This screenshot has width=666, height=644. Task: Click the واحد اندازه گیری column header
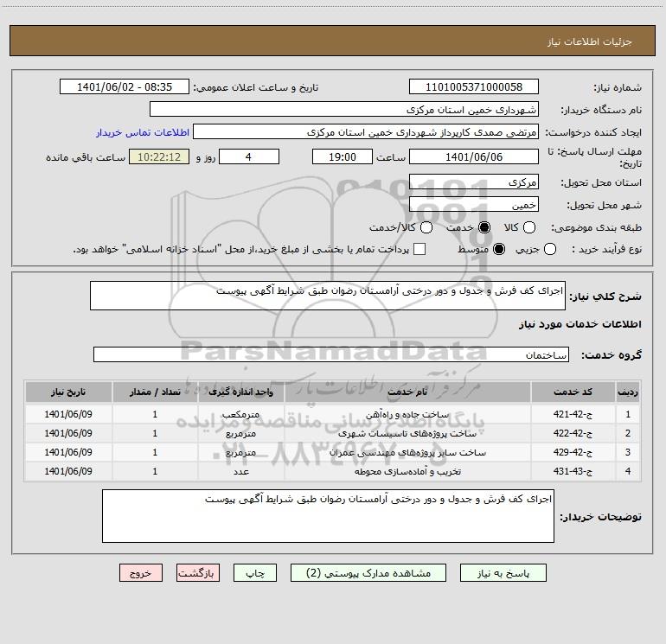pyautogui.click(x=240, y=392)
